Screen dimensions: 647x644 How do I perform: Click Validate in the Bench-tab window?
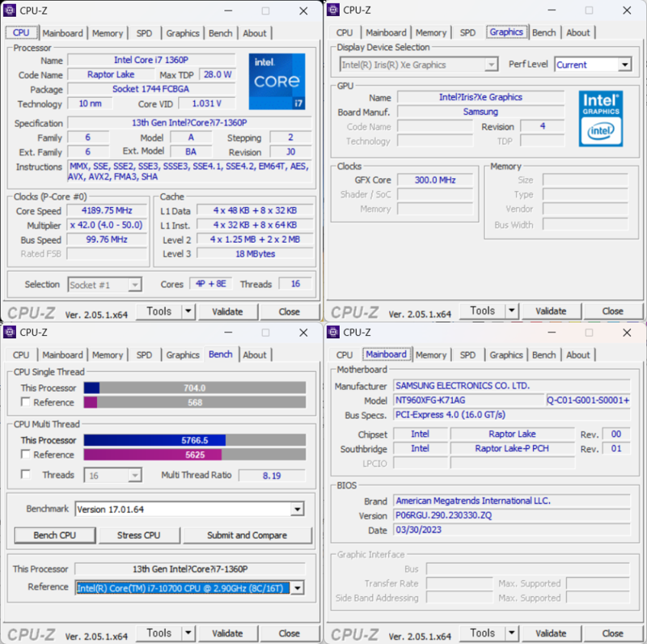point(228,633)
